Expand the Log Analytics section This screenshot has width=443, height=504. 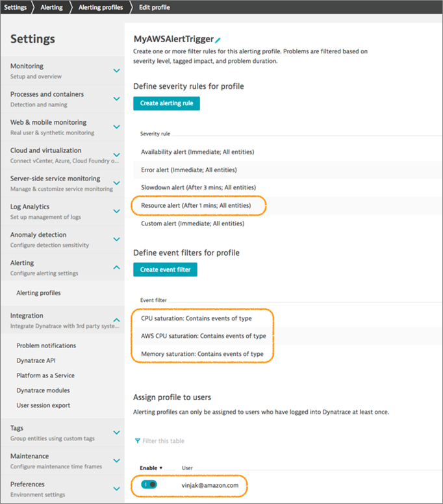coord(117,211)
